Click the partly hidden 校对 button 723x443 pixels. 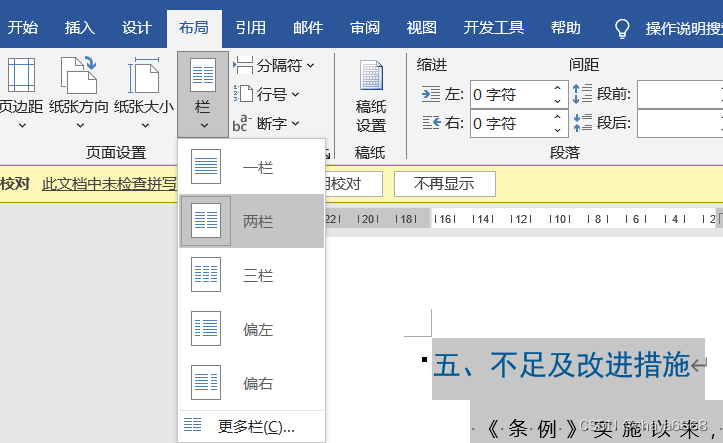[354, 184]
